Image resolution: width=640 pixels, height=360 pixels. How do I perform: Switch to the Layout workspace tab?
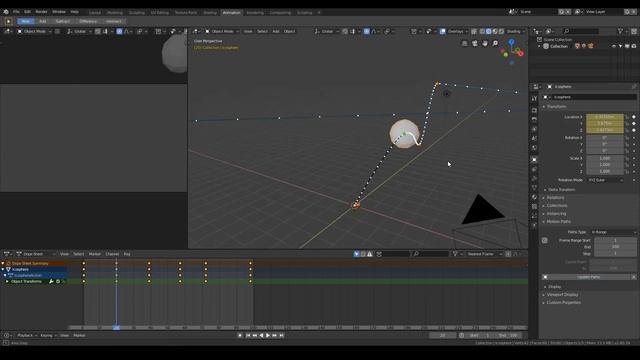pos(95,13)
